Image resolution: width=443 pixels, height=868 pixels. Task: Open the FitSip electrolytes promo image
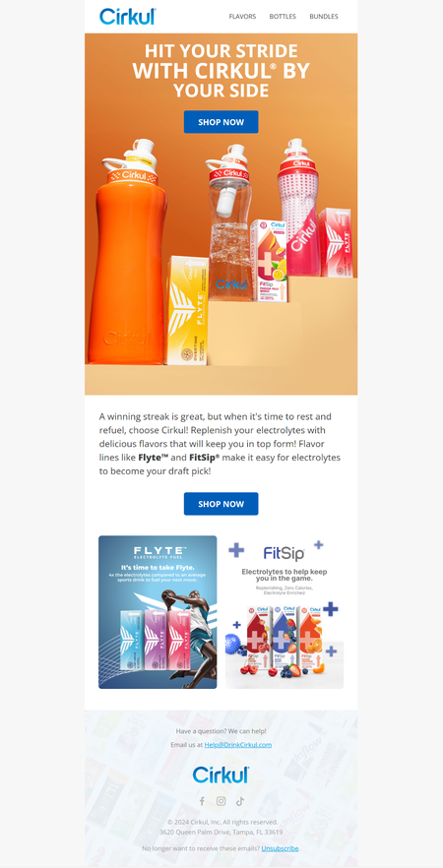pyautogui.click(x=285, y=612)
